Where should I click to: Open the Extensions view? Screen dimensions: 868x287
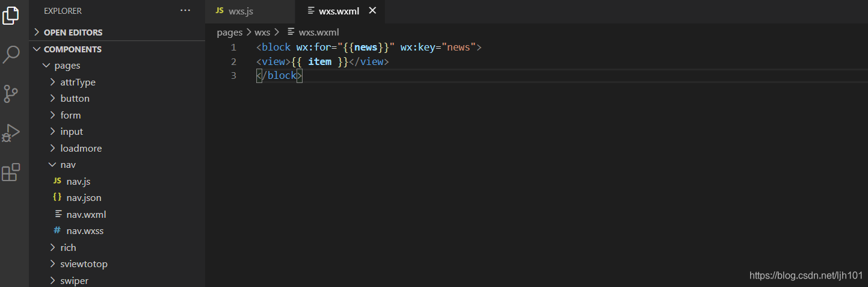point(11,172)
